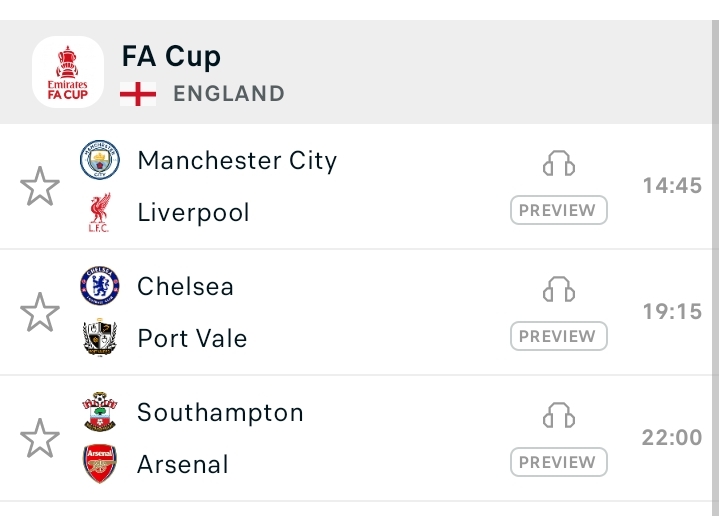Click the Chelsea club crest
Screen dimensions: 719x516
[99, 287]
